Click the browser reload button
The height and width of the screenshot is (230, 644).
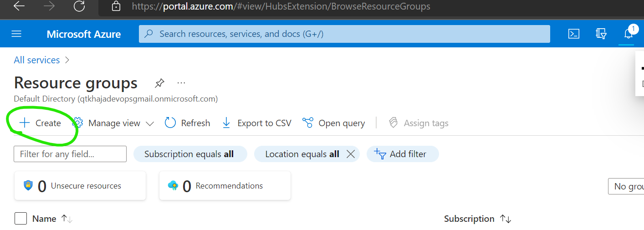coord(79,6)
